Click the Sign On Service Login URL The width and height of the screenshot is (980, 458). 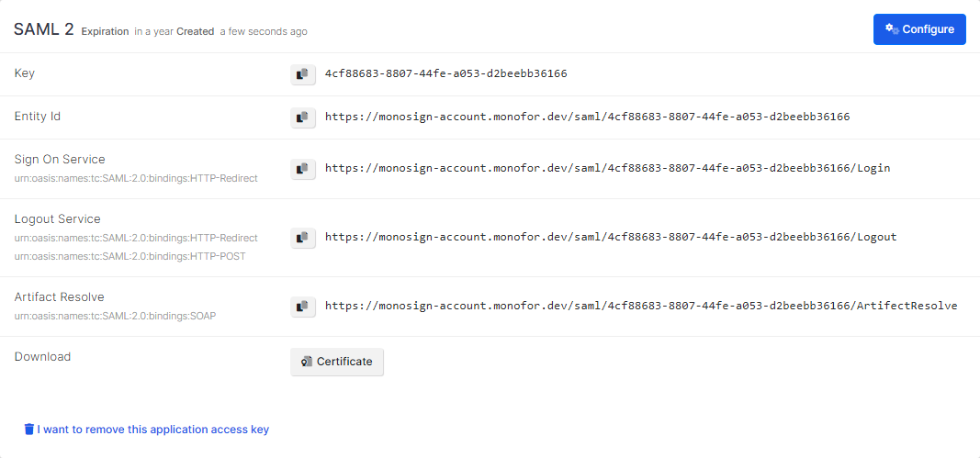[607, 168]
